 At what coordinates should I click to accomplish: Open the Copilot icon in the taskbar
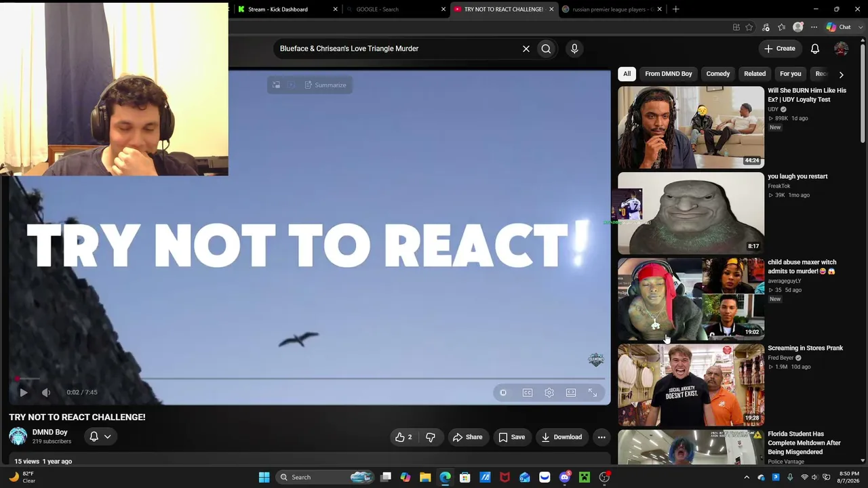[406, 477]
